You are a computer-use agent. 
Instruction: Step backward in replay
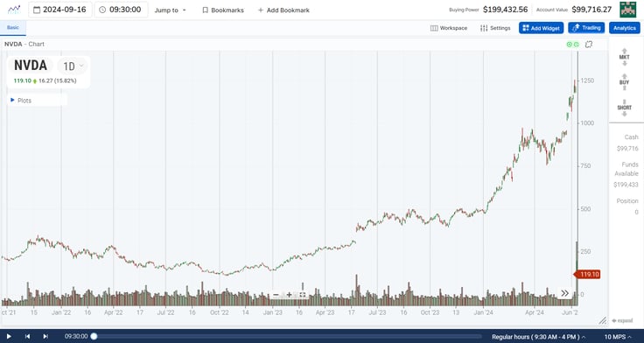point(27,336)
